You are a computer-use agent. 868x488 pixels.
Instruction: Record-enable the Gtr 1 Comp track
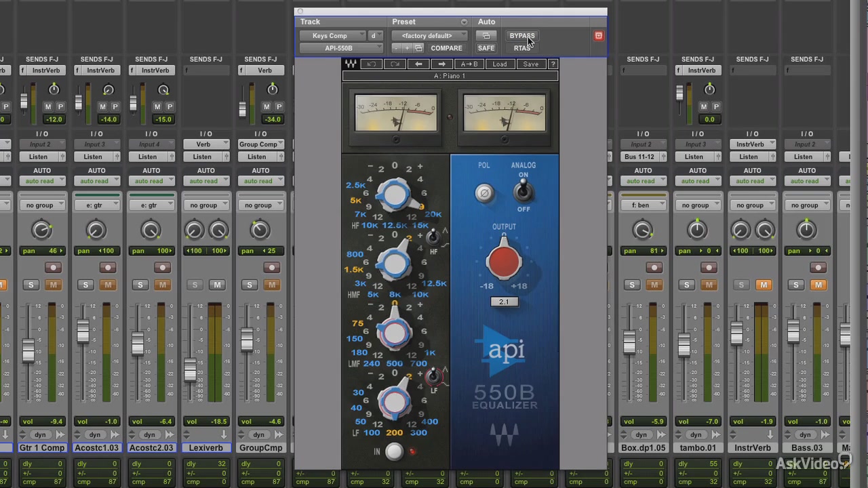point(53,268)
